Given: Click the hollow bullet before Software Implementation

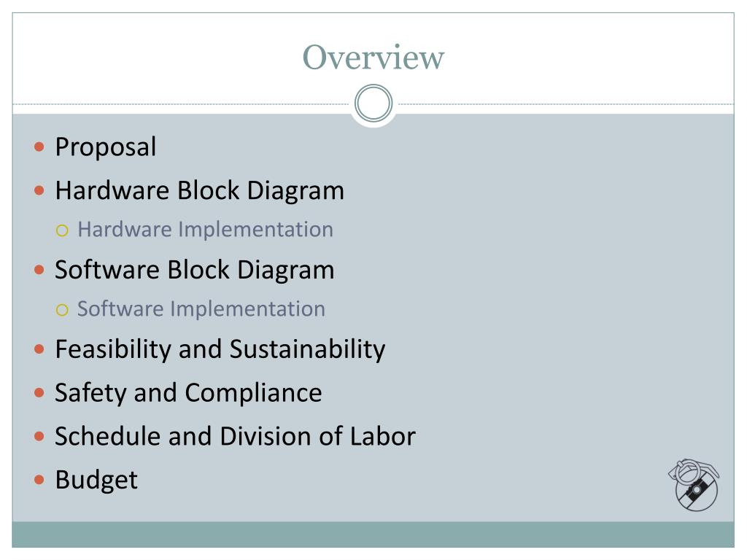Looking at the screenshot, I should pos(62,311).
